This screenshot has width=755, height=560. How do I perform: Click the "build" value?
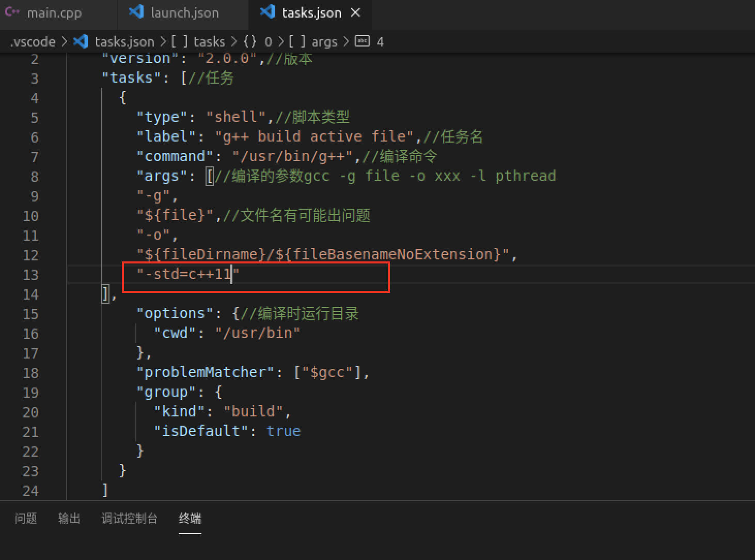[x=253, y=411]
